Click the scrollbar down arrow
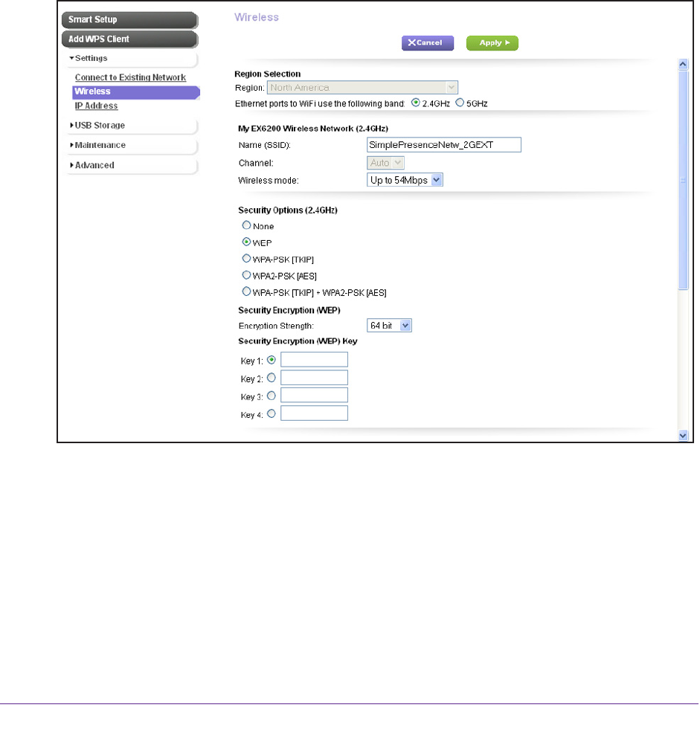This screenshot has height=754, width=700. (683, 435)
